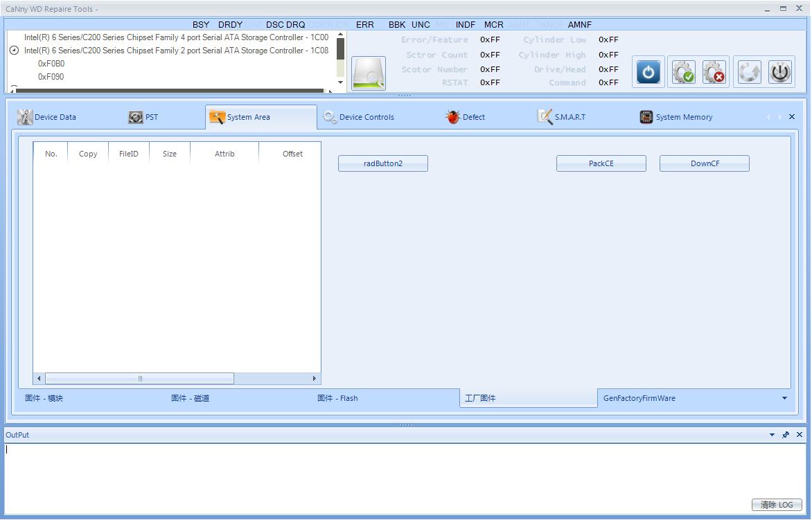The height and width of the screenshot is (520, 812).
Task: Click the hard drive scan icon
Action: click(369, 73)
